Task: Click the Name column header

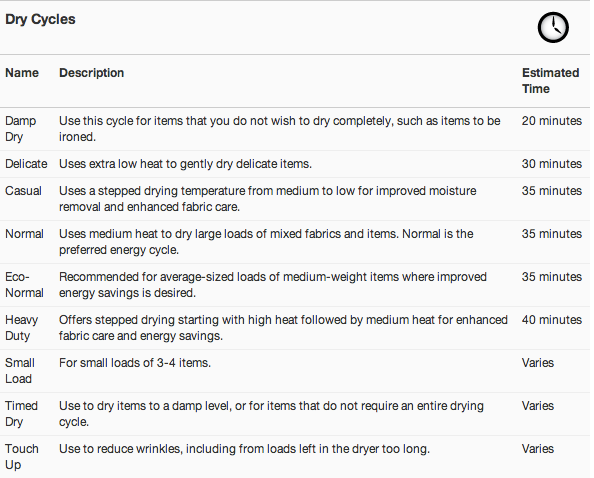Action: [x=22, y=73]
